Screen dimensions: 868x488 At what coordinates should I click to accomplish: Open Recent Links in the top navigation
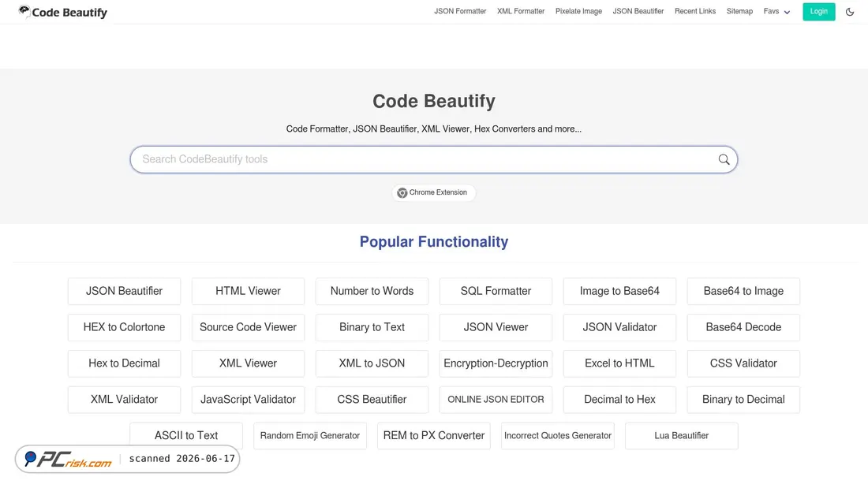tap(694, 11)
